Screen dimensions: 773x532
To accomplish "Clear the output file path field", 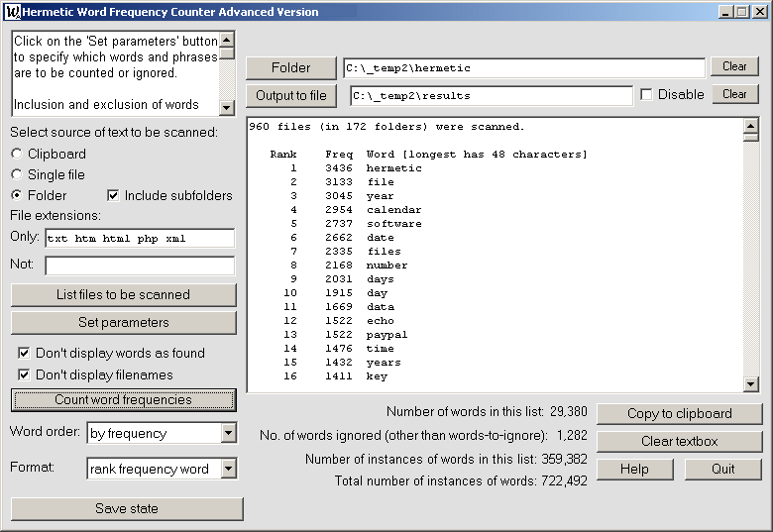I will tap(734, 93).
